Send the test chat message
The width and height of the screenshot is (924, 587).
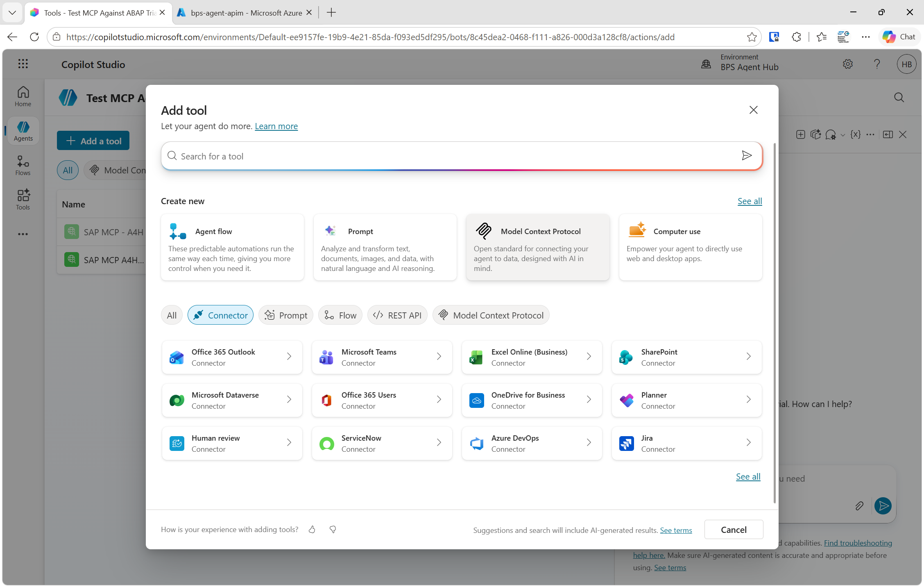pyautogui.click(x=883, y=506)
